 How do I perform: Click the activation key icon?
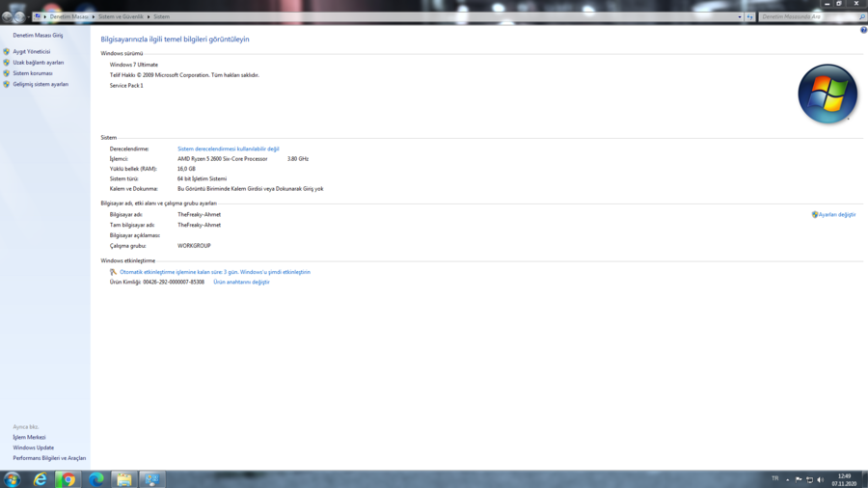[x=113, y=272]
